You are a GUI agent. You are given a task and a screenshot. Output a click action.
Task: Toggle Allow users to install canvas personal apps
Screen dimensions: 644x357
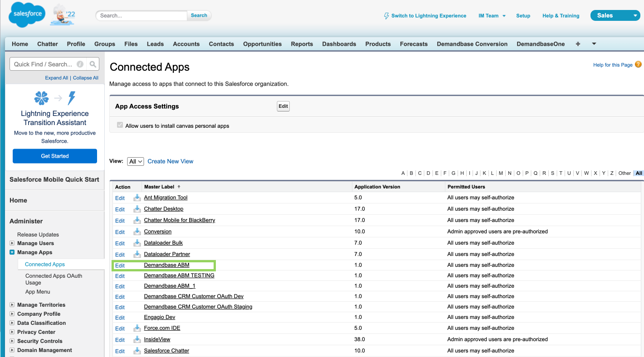tap(120, 125)
